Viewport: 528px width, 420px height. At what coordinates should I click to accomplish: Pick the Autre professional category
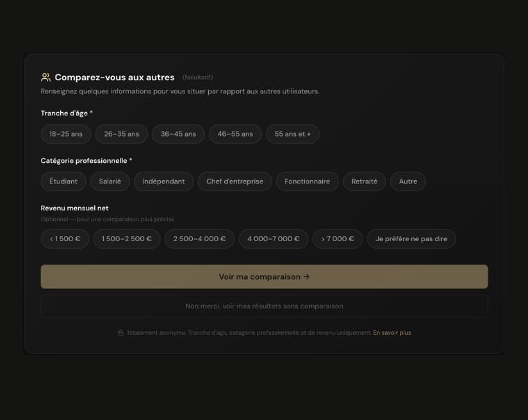point(408,181)
